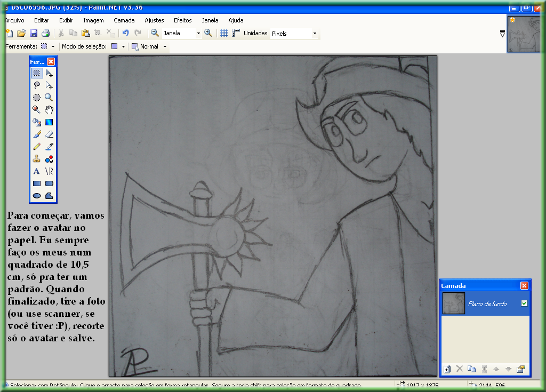546x392 pixels.
Task: Select the Text tool
Action: point(37,171)
